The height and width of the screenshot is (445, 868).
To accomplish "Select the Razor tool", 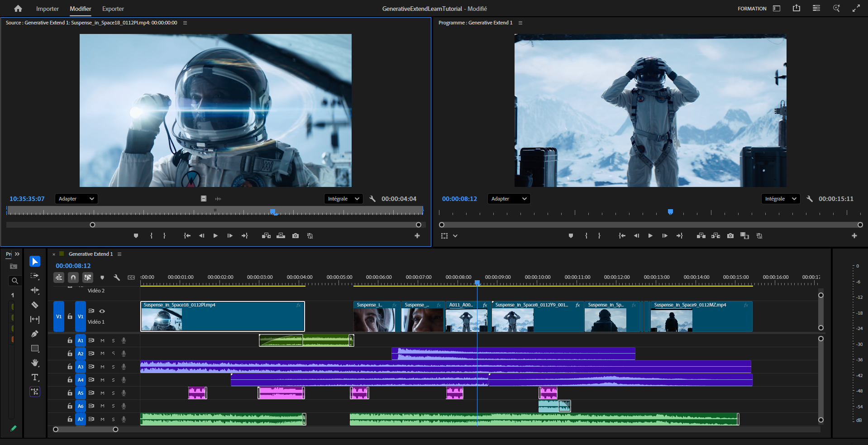I will click(35, 305).
